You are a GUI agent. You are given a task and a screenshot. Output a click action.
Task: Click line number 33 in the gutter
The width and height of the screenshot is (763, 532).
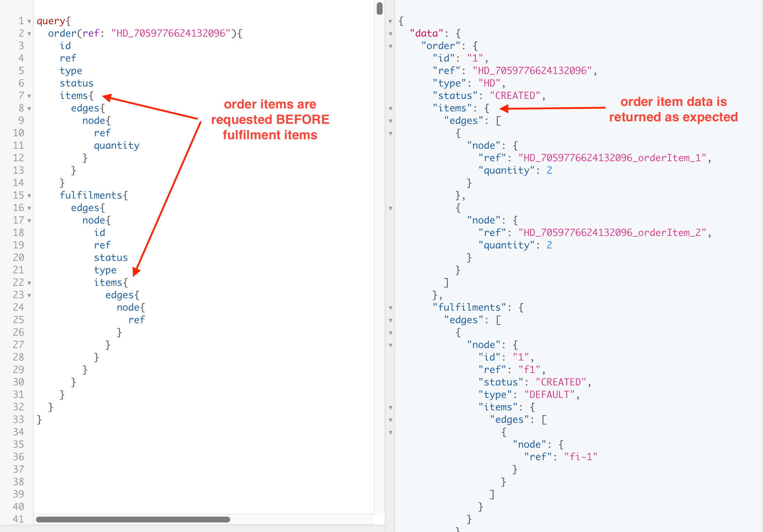coord(18,420)
